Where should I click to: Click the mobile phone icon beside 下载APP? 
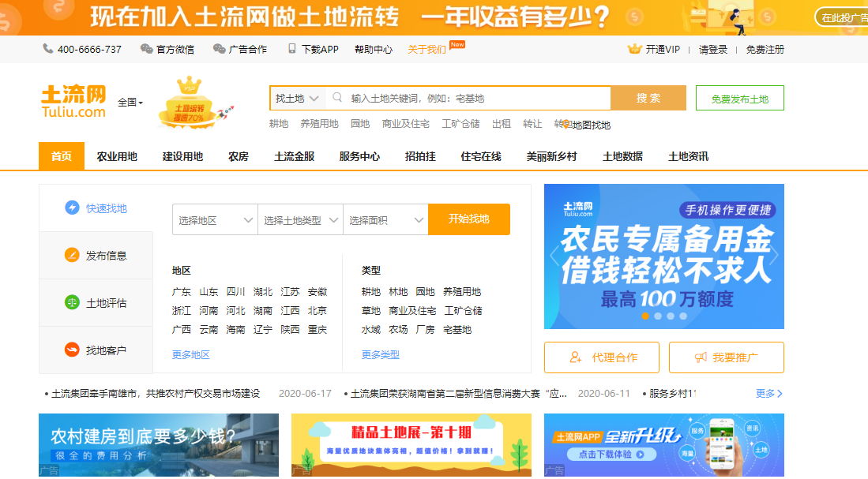pos(291,49)
